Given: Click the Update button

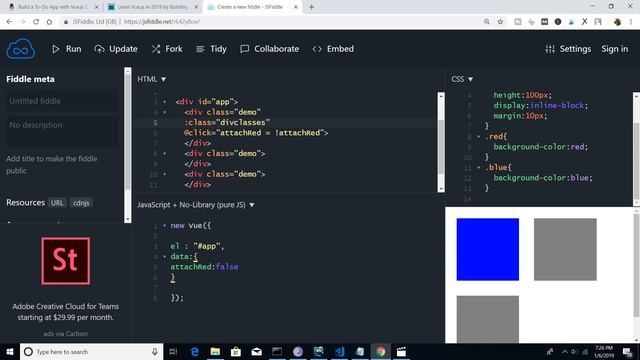Looking at the screenshot, I should click(116, 49).
